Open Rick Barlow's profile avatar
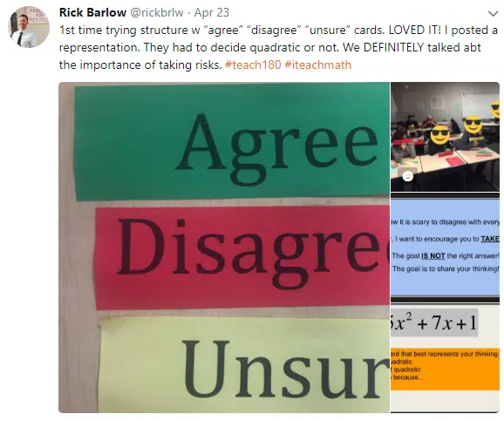This screenshot has height=421, width=504. click(28, 27)
